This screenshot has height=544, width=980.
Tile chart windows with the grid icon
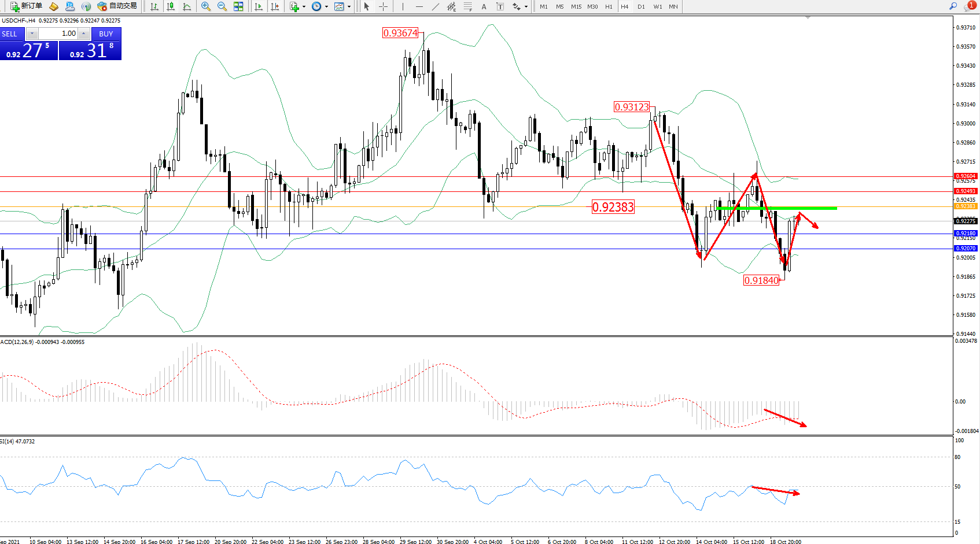pos(238,6)
